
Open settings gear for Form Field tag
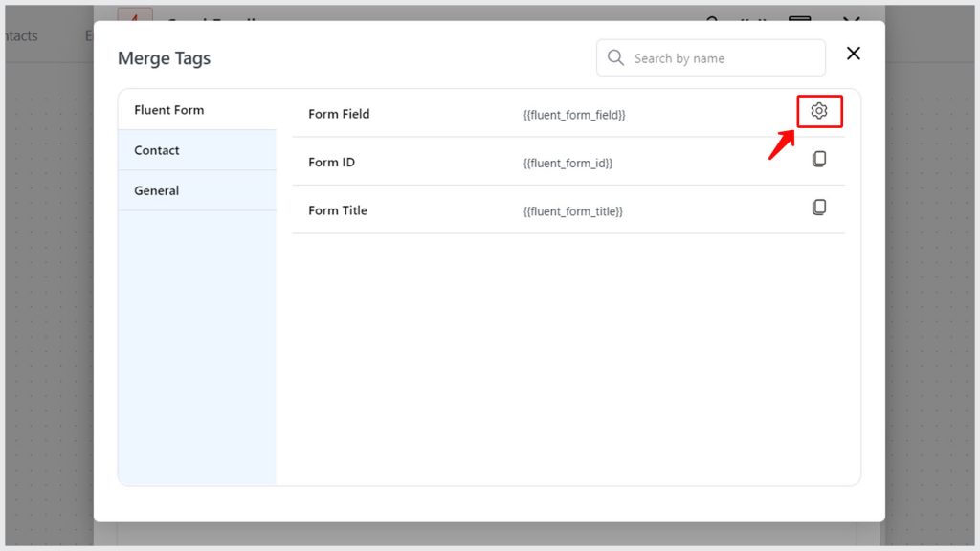[819, 111]
